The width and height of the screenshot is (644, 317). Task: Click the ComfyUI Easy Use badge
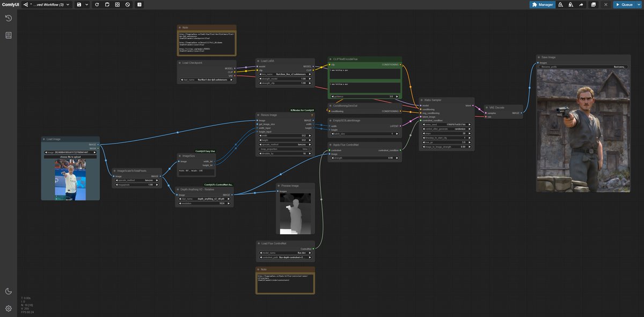[x=205, y=151]
